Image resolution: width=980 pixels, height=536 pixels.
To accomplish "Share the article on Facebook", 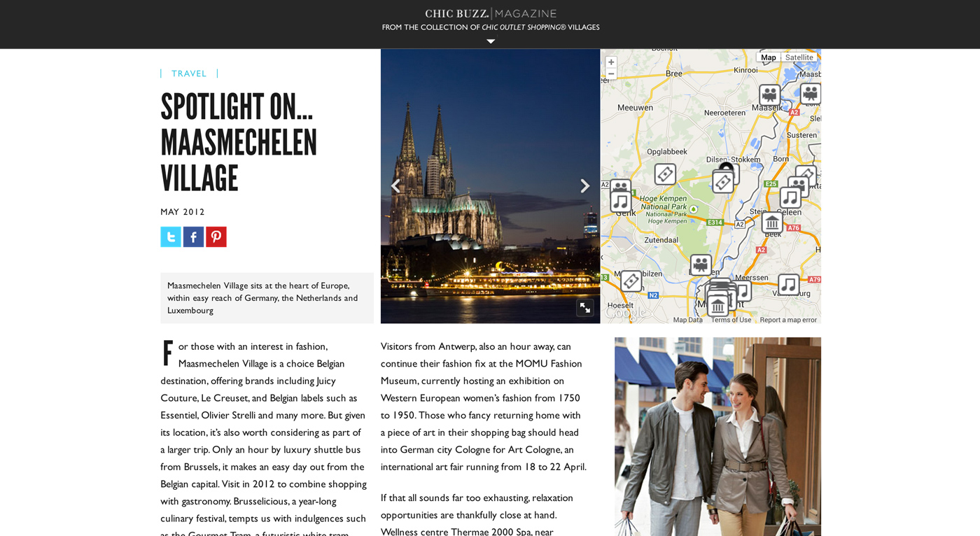I will coord(193,237).
